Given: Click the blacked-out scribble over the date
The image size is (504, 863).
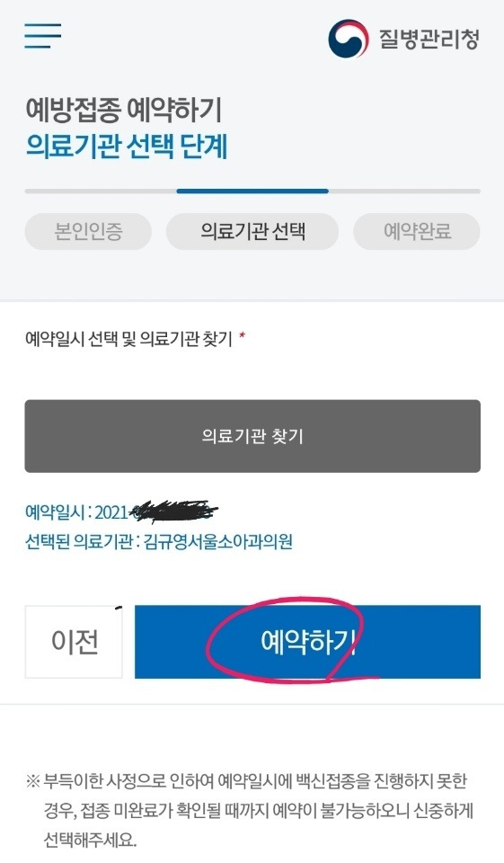Looking at the screenshot, I should tap(173, 511).
